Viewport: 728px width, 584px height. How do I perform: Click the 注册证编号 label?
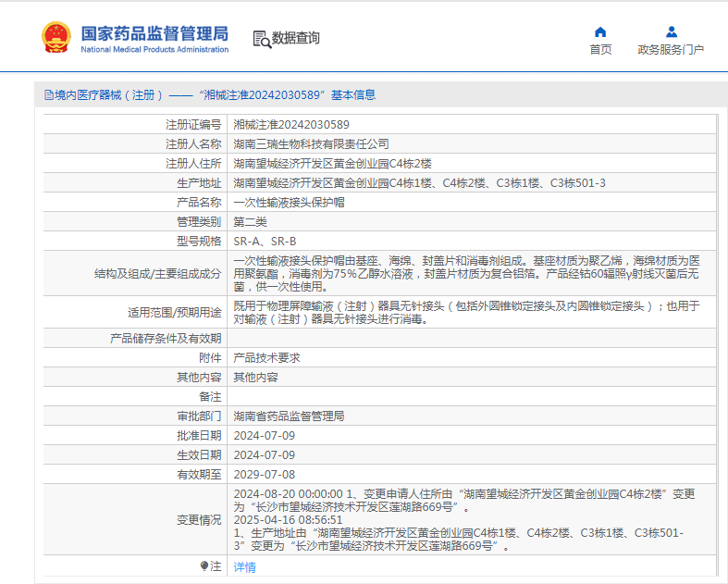[x=193, y=125]
